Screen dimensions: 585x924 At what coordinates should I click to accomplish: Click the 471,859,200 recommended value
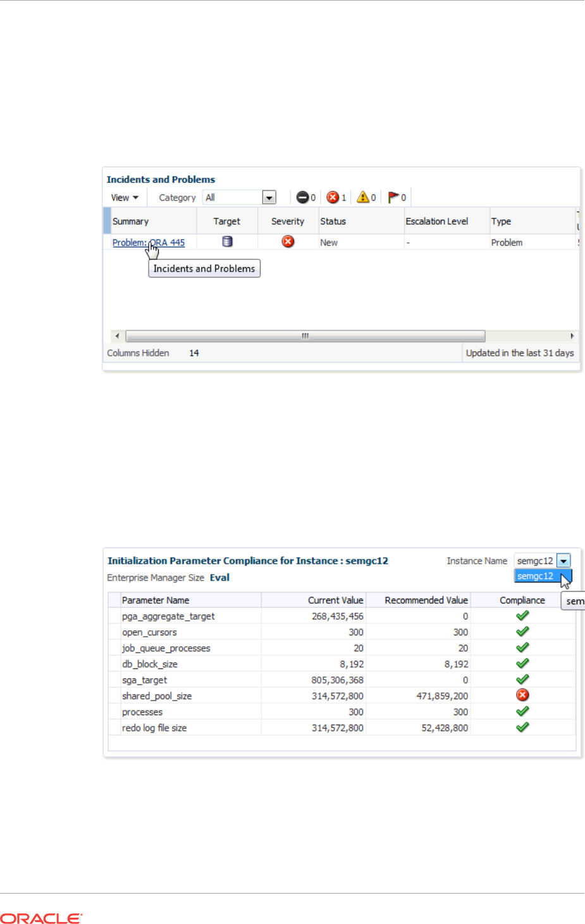coord(442,696)
